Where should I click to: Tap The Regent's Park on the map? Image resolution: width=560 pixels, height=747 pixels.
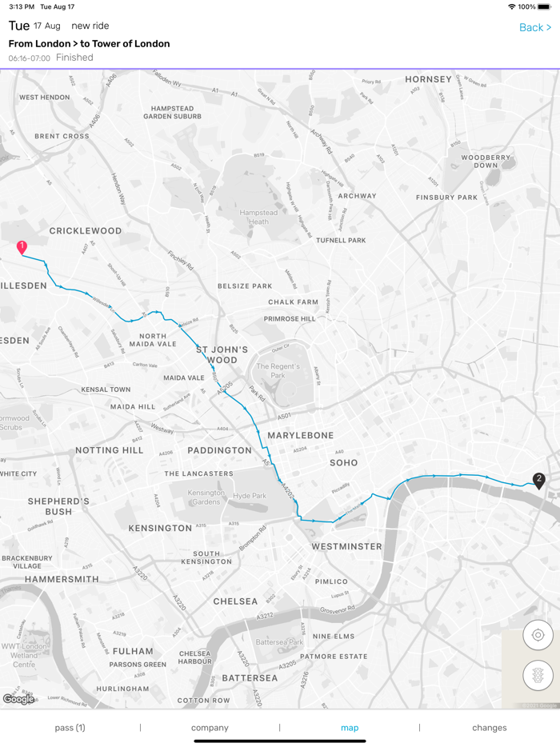coord(278,370)
